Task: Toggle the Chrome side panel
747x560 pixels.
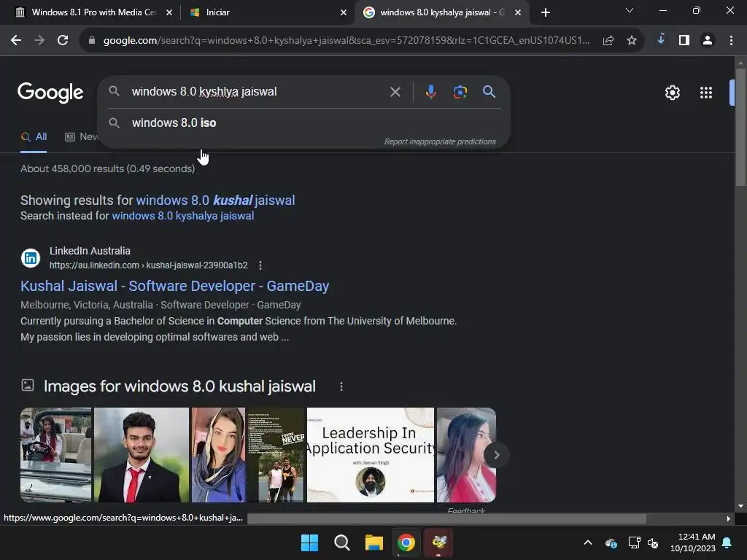Action: pos(684,41)
